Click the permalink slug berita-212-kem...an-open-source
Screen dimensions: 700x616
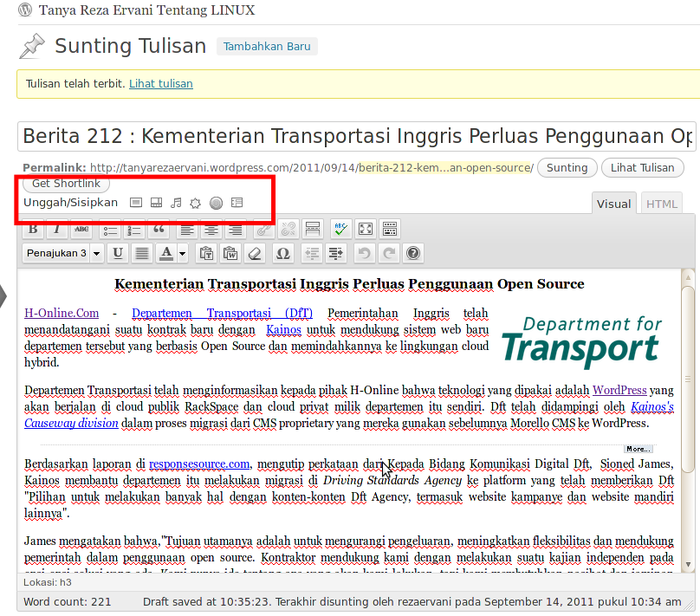click(446, 168)
